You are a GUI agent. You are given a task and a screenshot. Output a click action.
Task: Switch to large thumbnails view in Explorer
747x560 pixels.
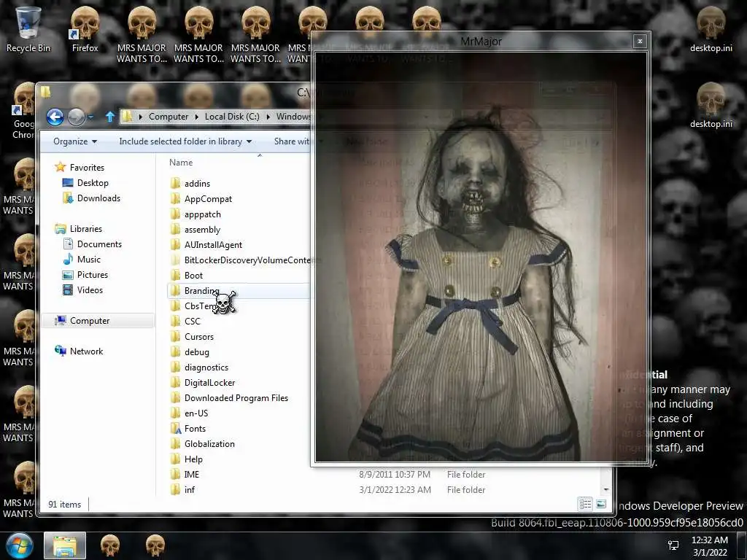[601, 504]
